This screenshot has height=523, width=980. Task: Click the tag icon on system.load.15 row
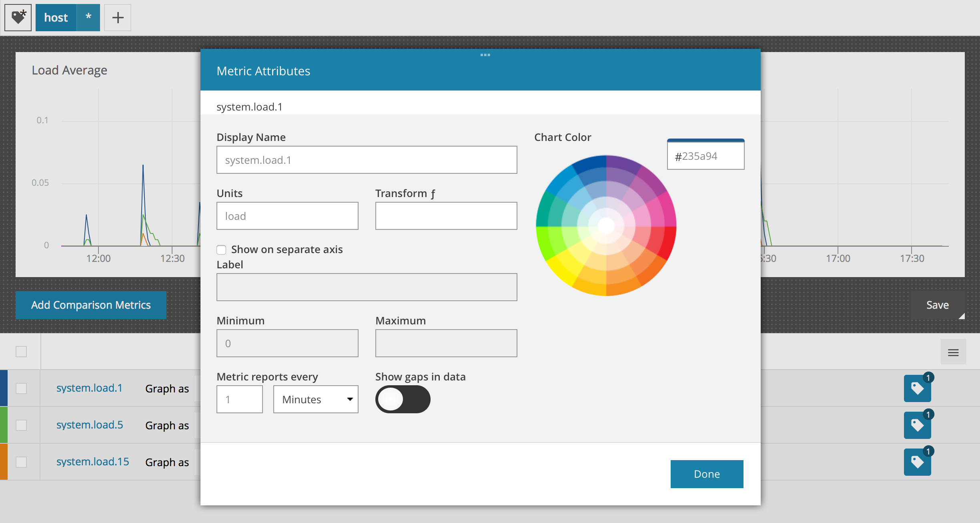pos(918,461)
